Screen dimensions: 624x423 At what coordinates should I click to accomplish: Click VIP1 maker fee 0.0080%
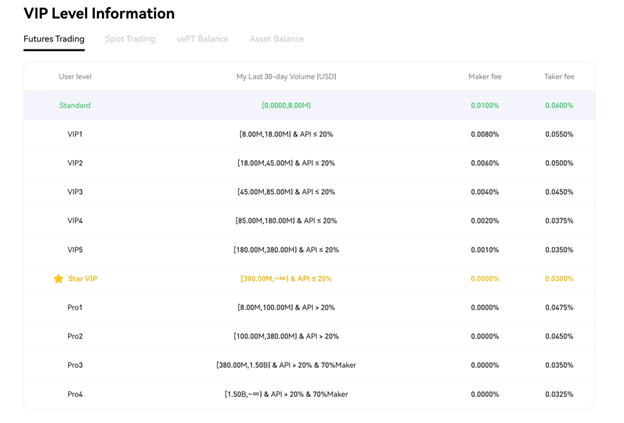coord(485,134)
